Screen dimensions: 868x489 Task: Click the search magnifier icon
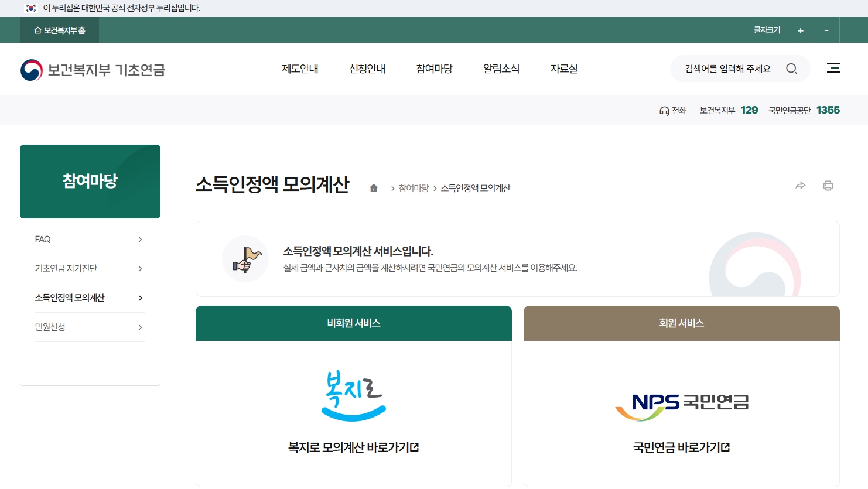(x=791, y=69)
